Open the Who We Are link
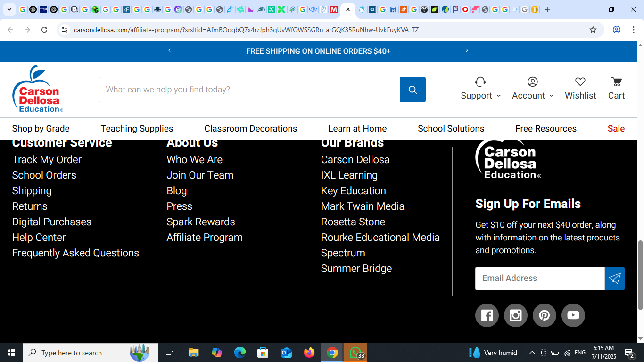 (x=194, y=160)
